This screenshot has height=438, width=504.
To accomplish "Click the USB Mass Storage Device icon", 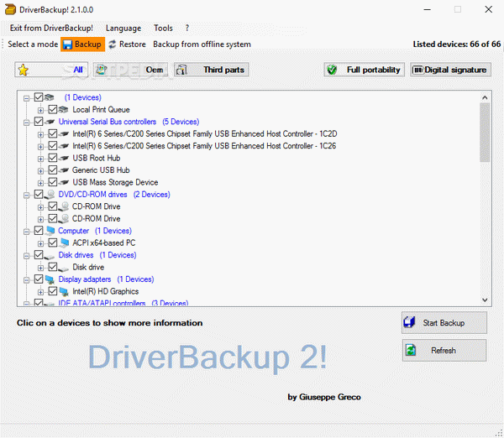I will pyautogui.click(x=64, y=182).
